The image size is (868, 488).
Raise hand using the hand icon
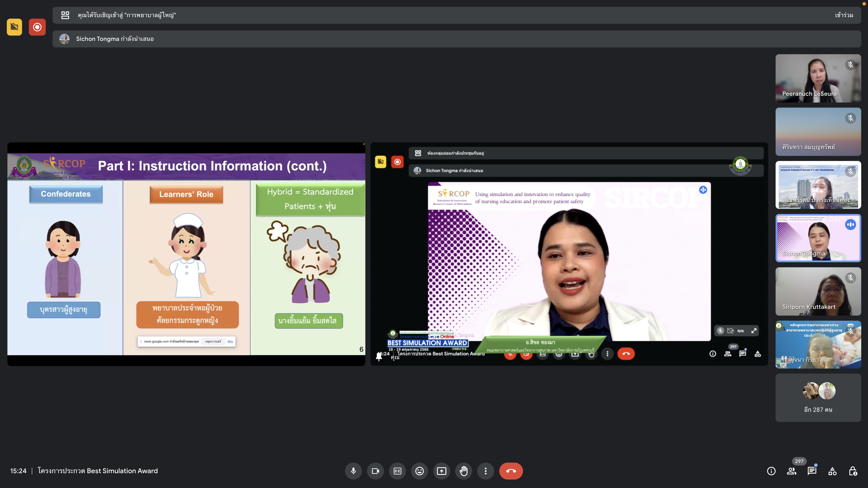tap(464, 471)
